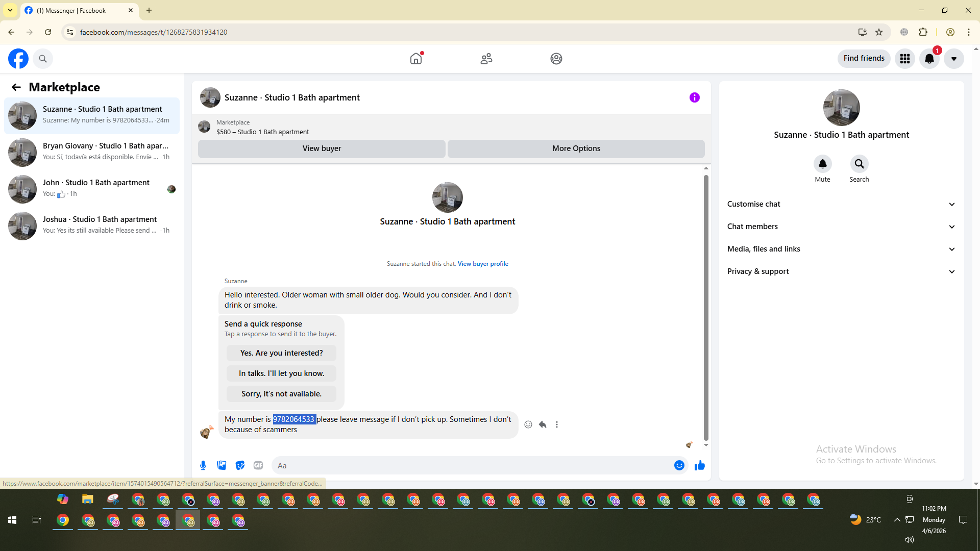This screenshot has height=551, width=980.
Task: Send quick response 'Sorry, it's not available.'
Action: pyautogui.click(x=281, y=394)
